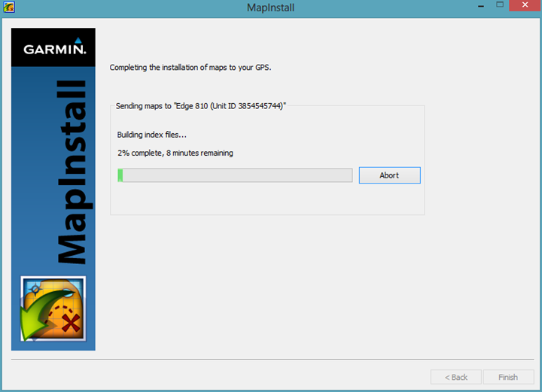Click the map progress bar
The image size is (542, 392).
click(x=235, y=175)
